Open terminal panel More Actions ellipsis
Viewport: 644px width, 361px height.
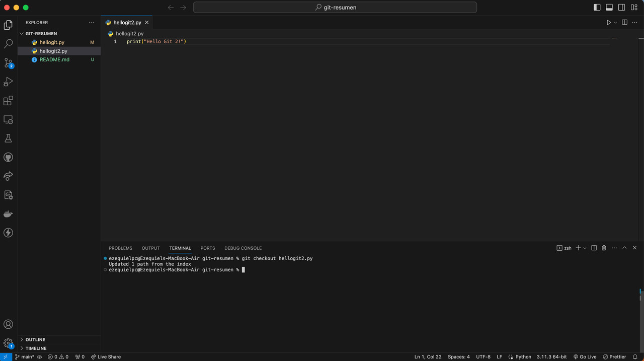pos(614,248)
